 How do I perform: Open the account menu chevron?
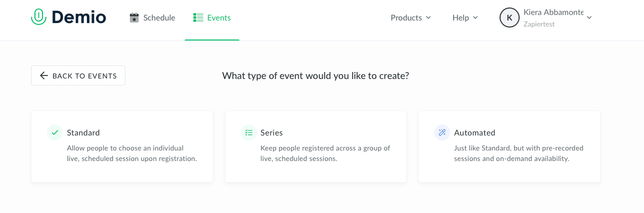(x=589, y=18)
